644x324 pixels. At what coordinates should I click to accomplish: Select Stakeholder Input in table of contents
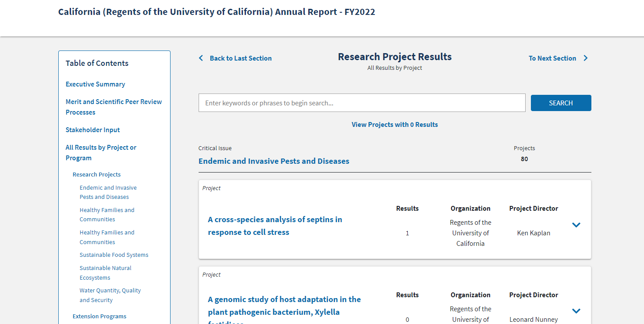pyautogui.click(x=93, y=130)
